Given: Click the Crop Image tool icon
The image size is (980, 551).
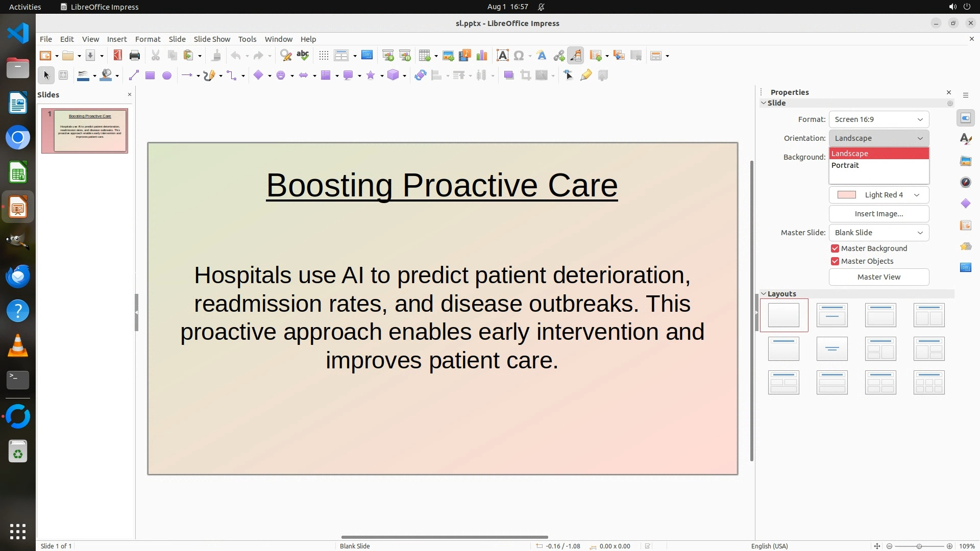Looking at the screenshot, I should point(525,76).
